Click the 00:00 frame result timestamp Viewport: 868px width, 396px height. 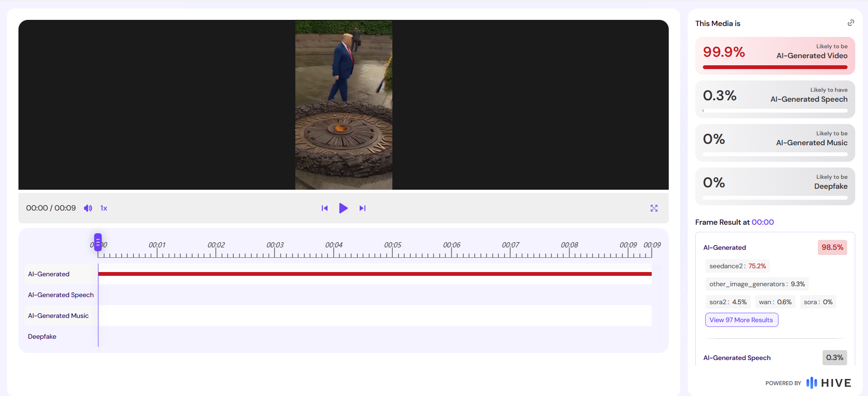point(763,222)
